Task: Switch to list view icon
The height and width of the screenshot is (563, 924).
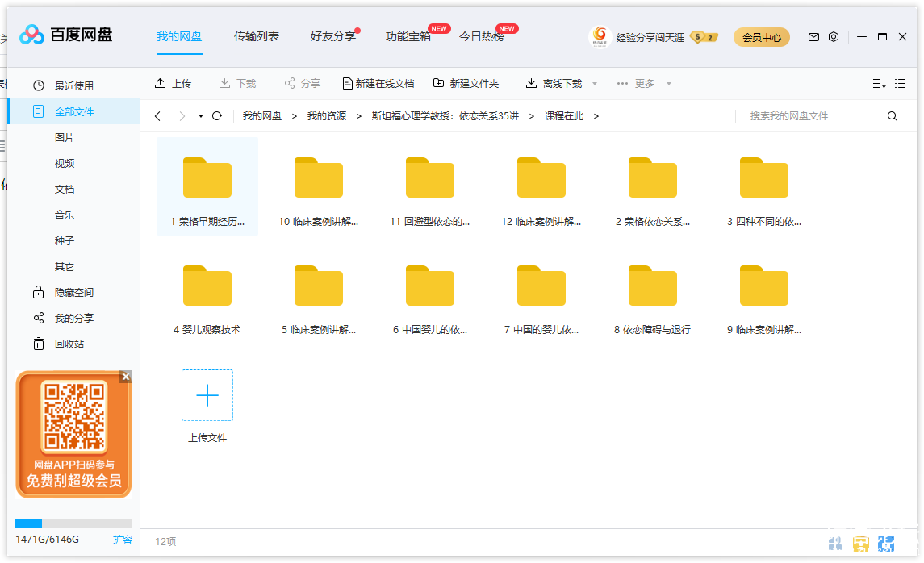Action: [x=900, y=84]
